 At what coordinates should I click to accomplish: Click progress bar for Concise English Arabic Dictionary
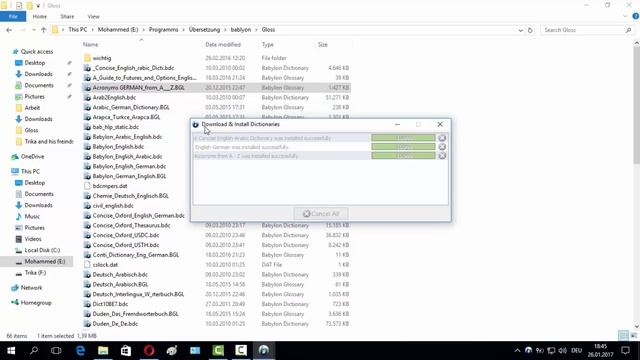tap(403, 138)
